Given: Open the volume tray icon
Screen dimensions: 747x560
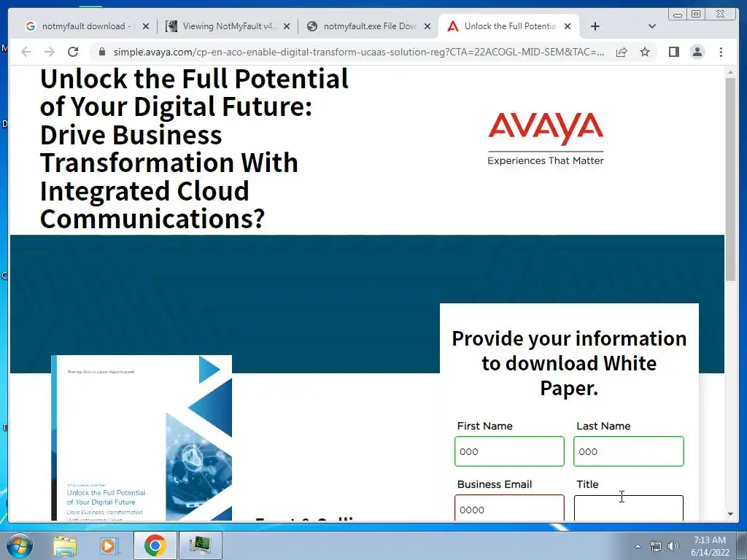Looking at the screenshot, I should coord(673,546).
